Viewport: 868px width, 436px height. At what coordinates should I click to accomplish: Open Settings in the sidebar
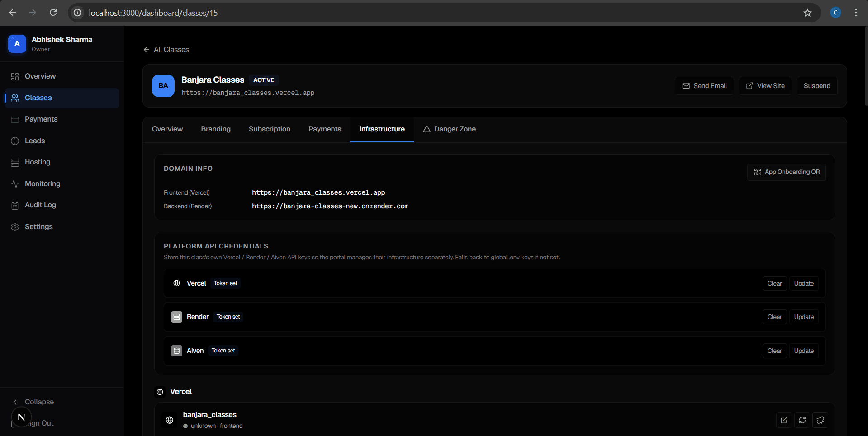coord(62,227)
